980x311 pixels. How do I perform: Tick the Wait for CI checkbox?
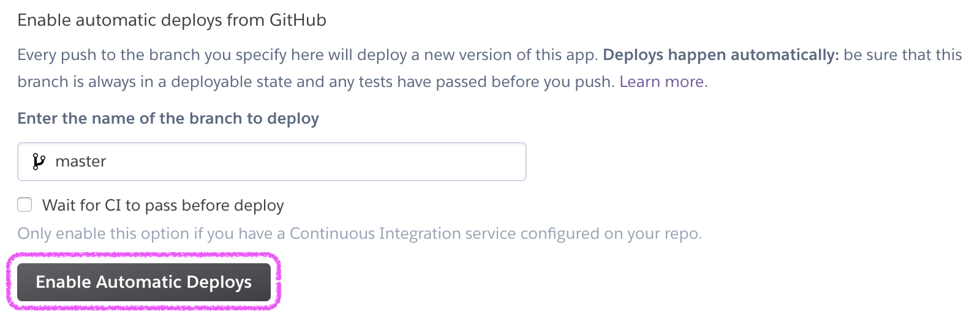pyautogui.click(x=24, y=204)
